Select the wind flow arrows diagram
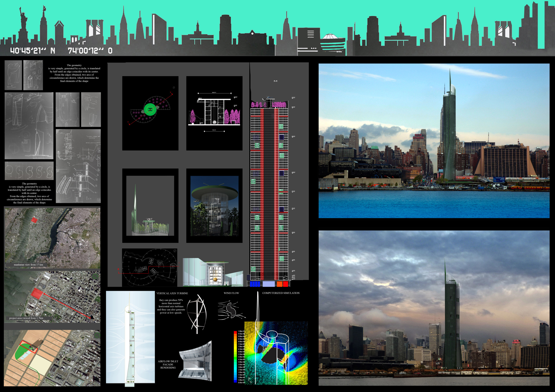The image size is (555, 392). (x=232, y=310)
